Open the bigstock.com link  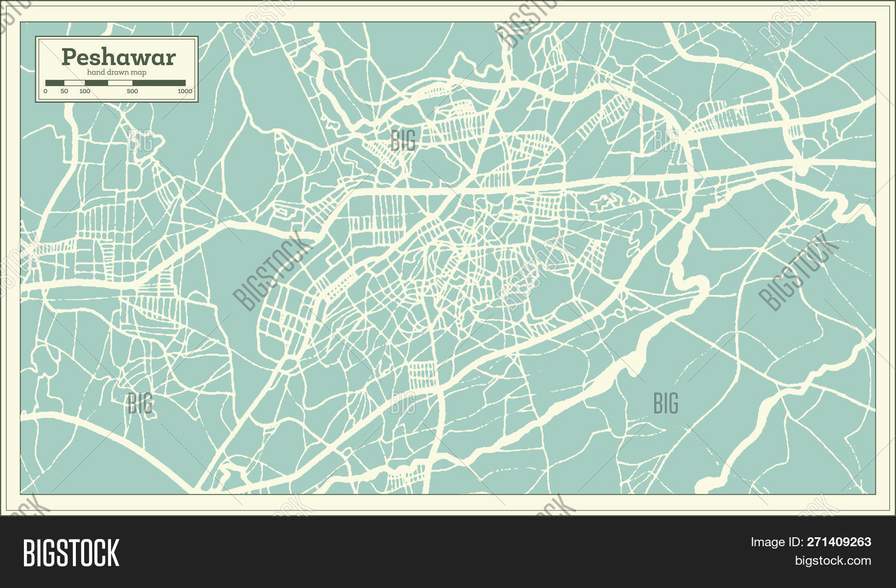[833, 561]
